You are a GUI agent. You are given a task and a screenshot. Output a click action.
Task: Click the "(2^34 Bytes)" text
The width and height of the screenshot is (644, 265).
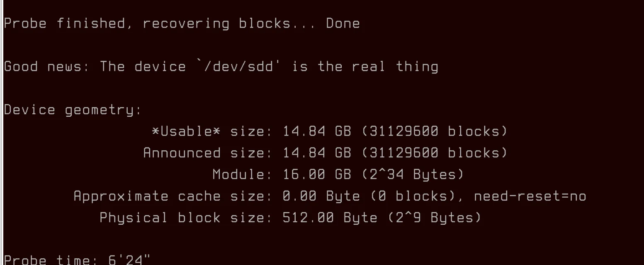click(413, 175)
